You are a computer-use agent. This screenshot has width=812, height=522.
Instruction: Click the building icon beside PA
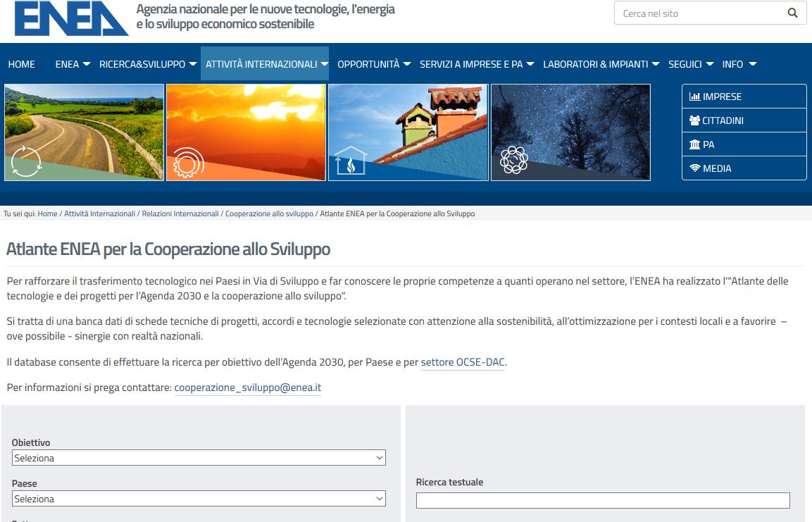coord(694,144)
